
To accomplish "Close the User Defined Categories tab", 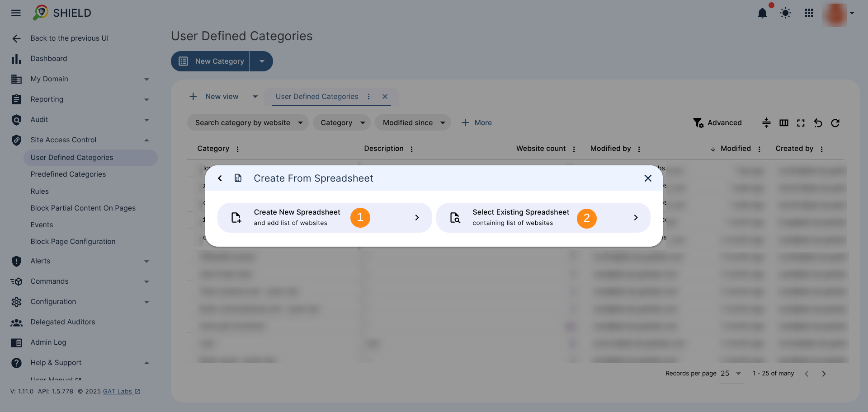I will pos(385,97).
